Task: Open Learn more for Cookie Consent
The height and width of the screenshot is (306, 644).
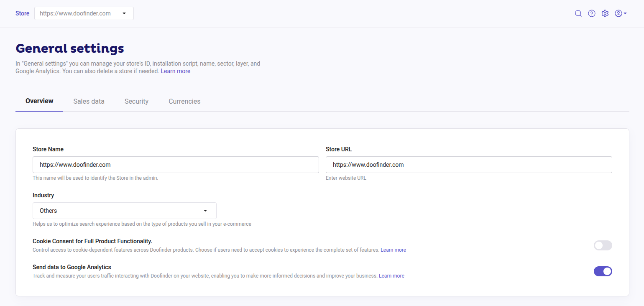Action: [x=393, y=250]
